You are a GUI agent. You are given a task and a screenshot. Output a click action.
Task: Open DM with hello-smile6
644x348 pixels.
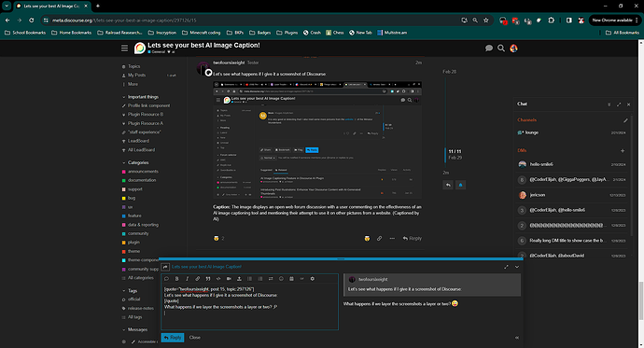tap(572, 164)
